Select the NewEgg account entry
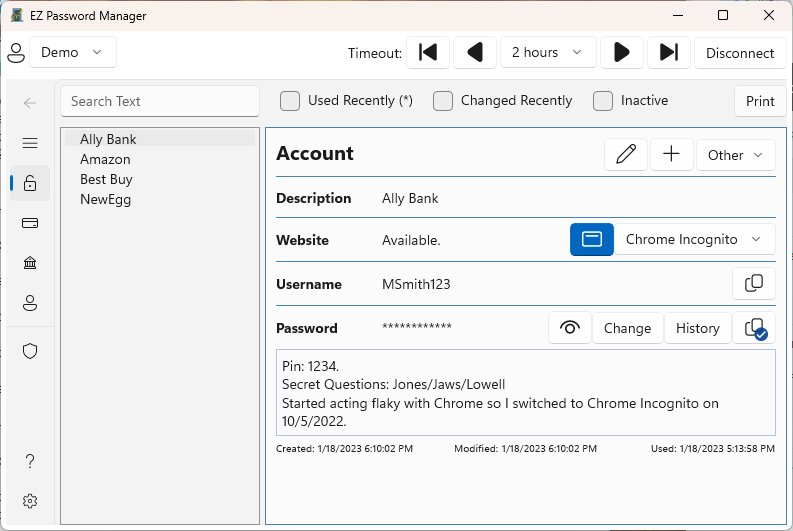Viewport: 793px width, 531px height. (x=105, y=199)
